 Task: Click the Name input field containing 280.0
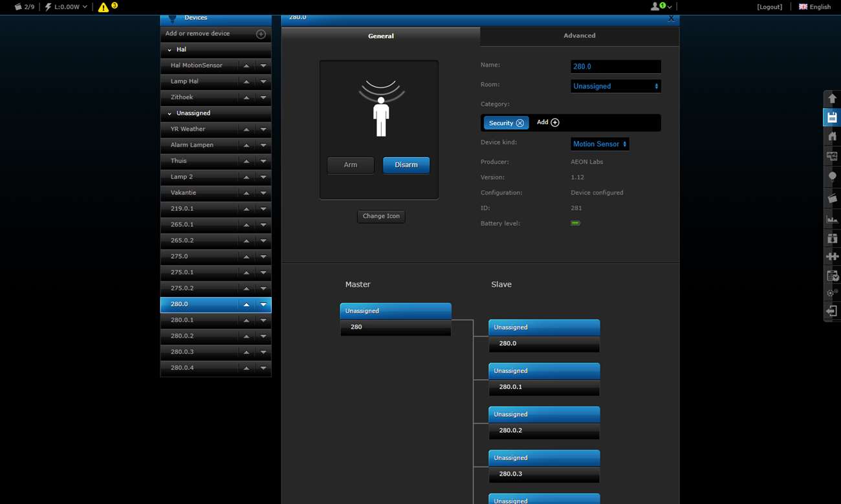[615, 67]
